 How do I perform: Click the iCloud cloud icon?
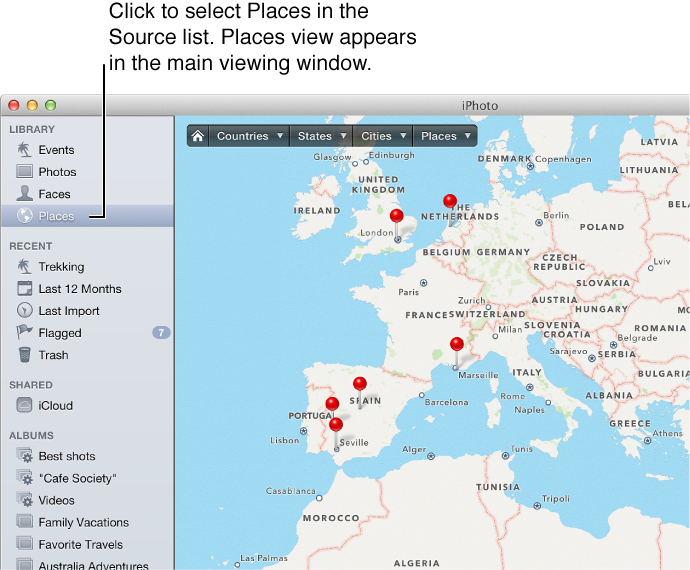(x=24, y=405)
